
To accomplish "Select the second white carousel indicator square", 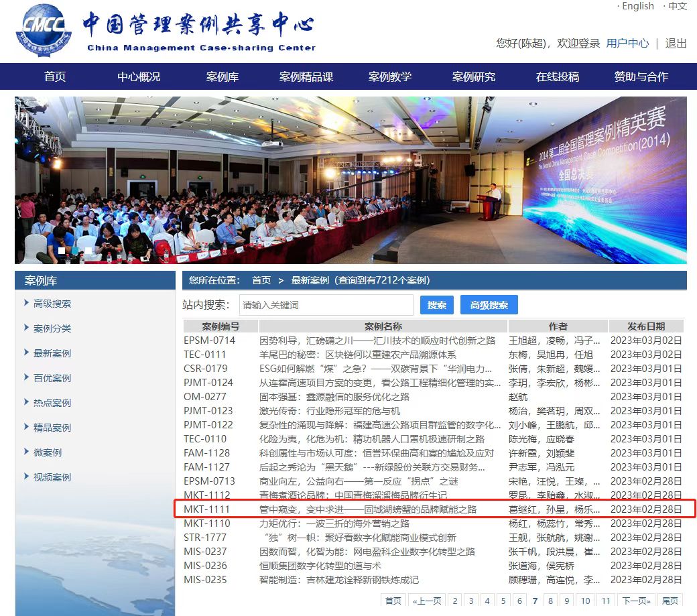I will (x=88, y=251).
